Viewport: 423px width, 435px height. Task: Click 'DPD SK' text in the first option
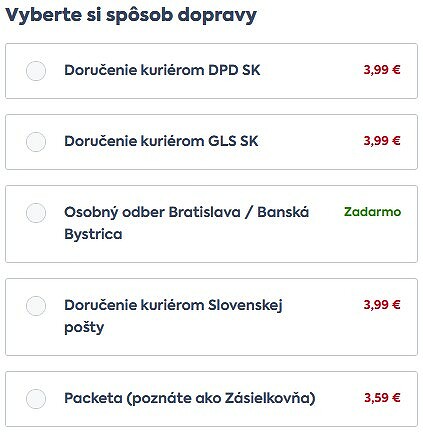[x=234, y=70]
